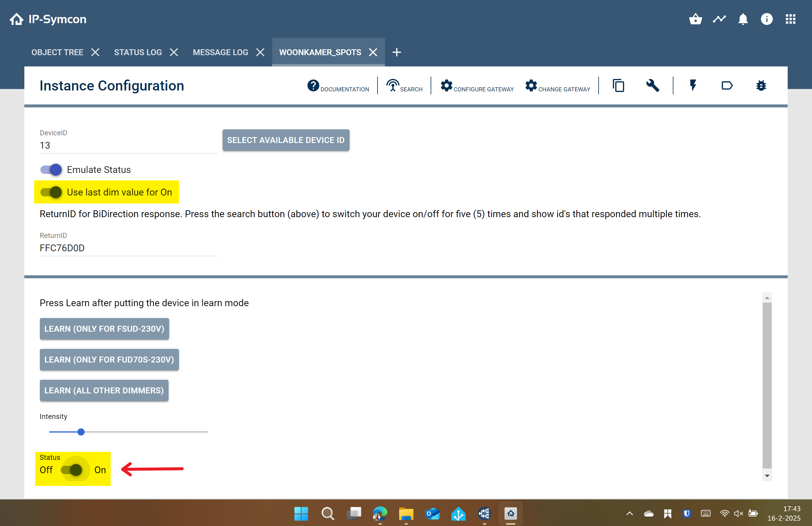Click the copy instance icon
The height and width of the screenshot is (526, 812).
[x=618, y=85]
